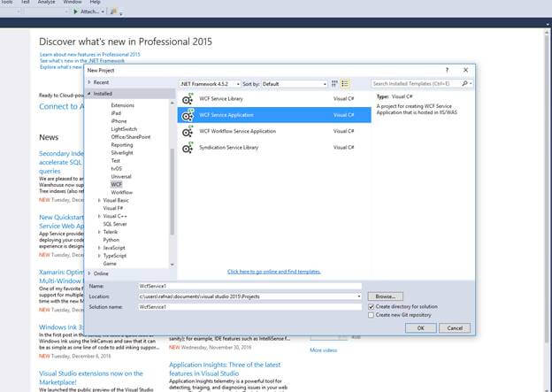Collapse the Installed section

coord(89,94)
